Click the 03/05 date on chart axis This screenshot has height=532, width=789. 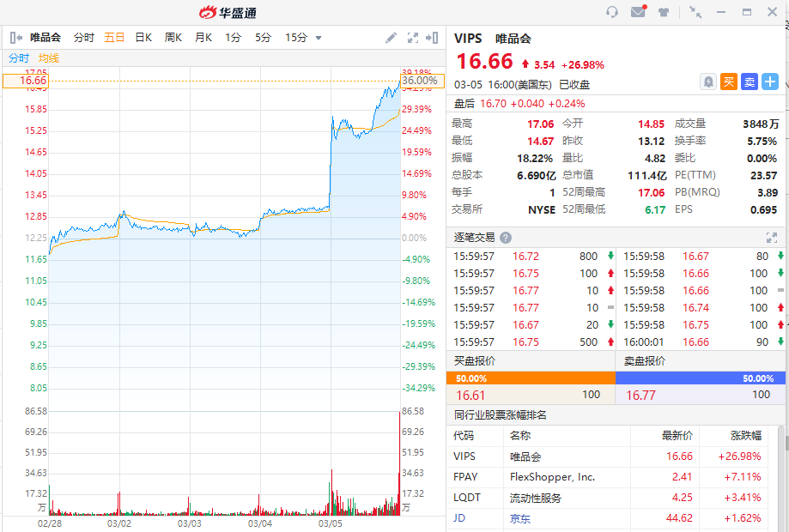click(330, 523)
